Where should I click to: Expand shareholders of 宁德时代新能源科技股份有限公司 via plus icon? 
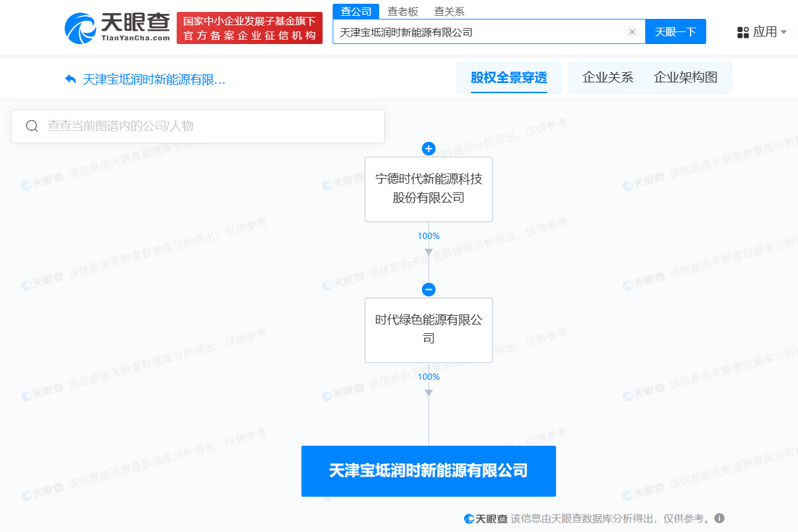point(428,148)
